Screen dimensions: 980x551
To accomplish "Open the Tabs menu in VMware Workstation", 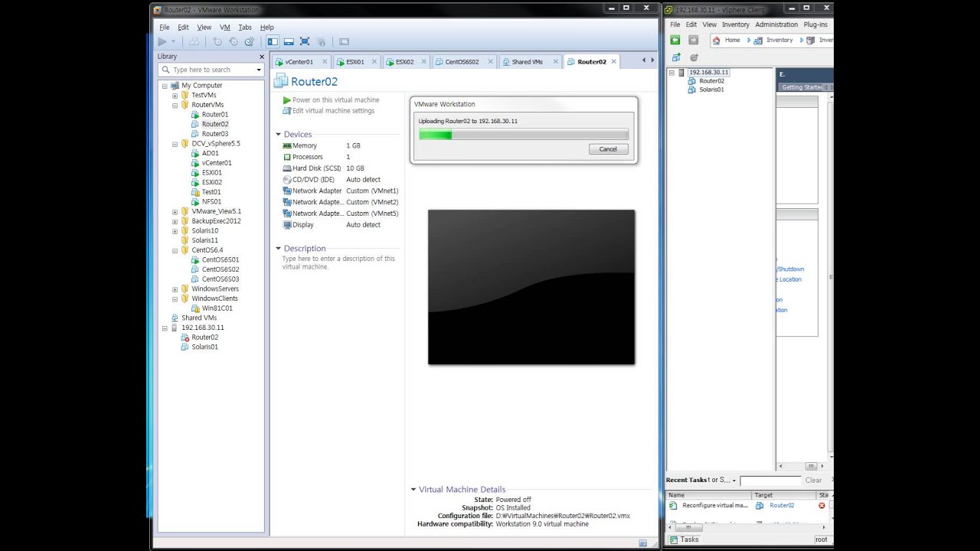I will [245, 28].
